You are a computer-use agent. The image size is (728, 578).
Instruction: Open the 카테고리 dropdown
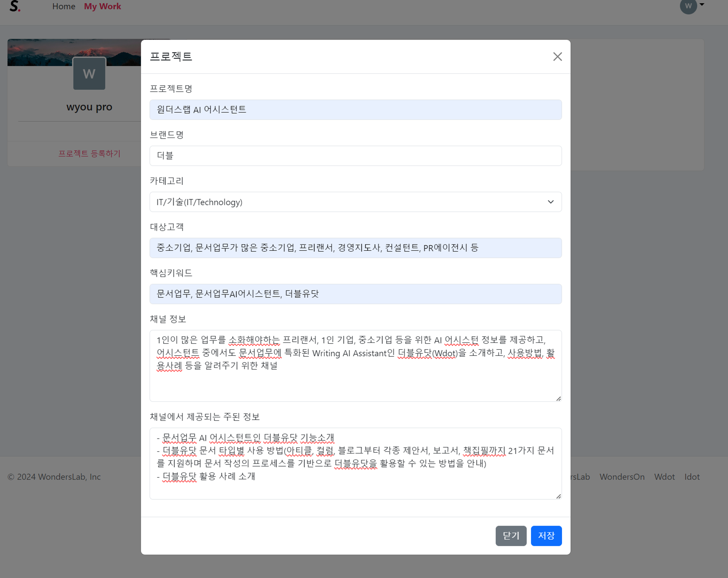[x=355, y=202]
